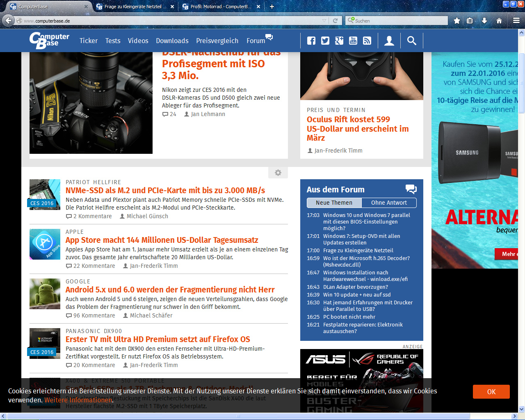This screenshot has height=420, width=525.
Task: Bookmark this page with star icon
Action: coord(457,21)
